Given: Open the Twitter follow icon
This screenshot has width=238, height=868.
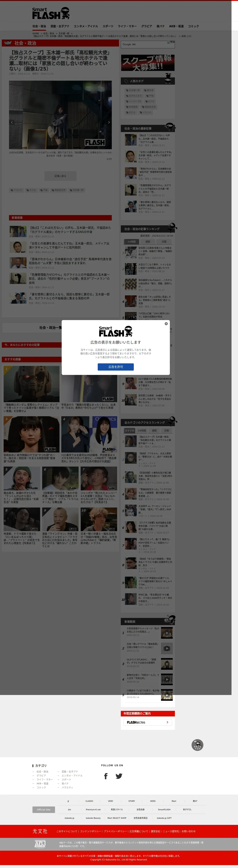Looking at the screenshot, I should (119, 776).
